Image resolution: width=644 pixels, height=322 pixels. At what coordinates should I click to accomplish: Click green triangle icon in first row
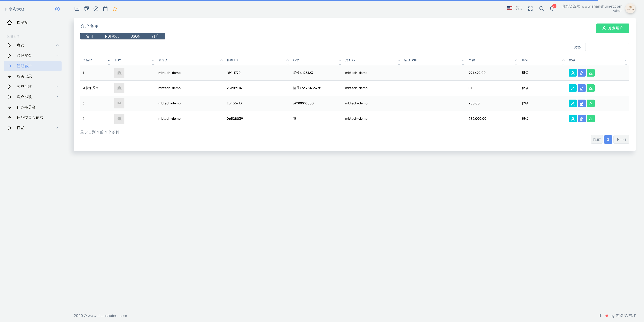(x=591, y=73)
